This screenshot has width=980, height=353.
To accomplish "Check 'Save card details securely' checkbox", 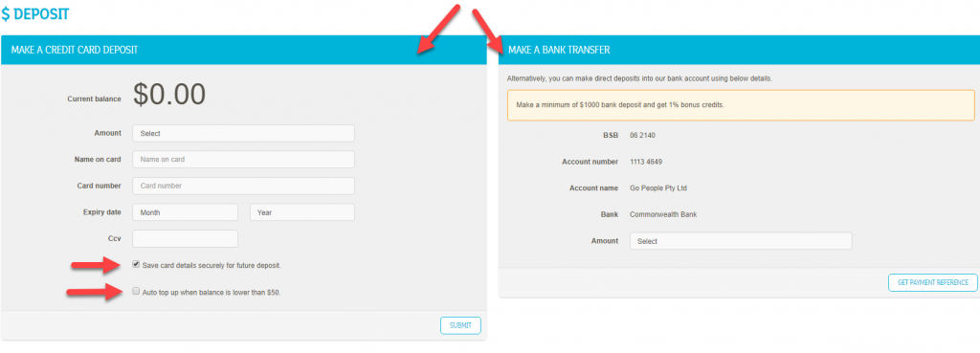I will (136, 264).
